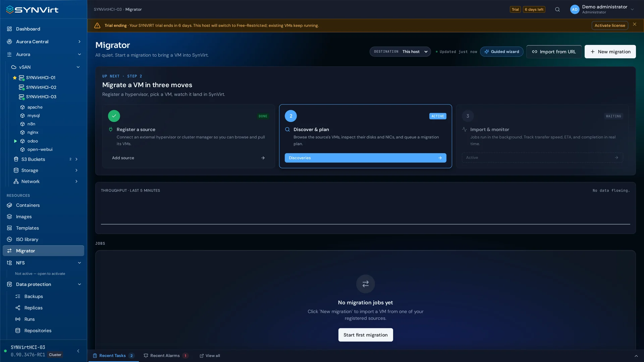Viewport: 644px width, 362px height.
Task: Click Activate license button
Action: pos(610,25)
